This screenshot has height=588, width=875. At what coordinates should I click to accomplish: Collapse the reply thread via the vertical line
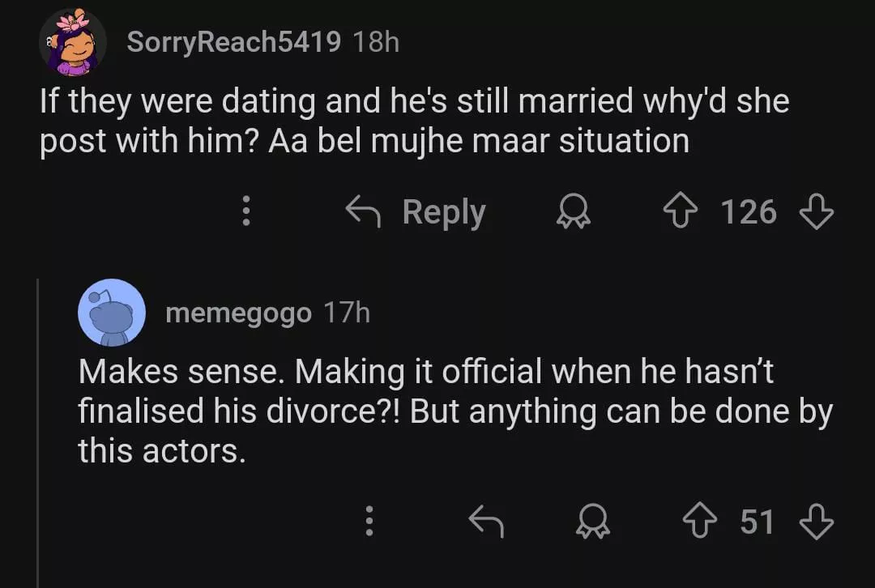38,429
